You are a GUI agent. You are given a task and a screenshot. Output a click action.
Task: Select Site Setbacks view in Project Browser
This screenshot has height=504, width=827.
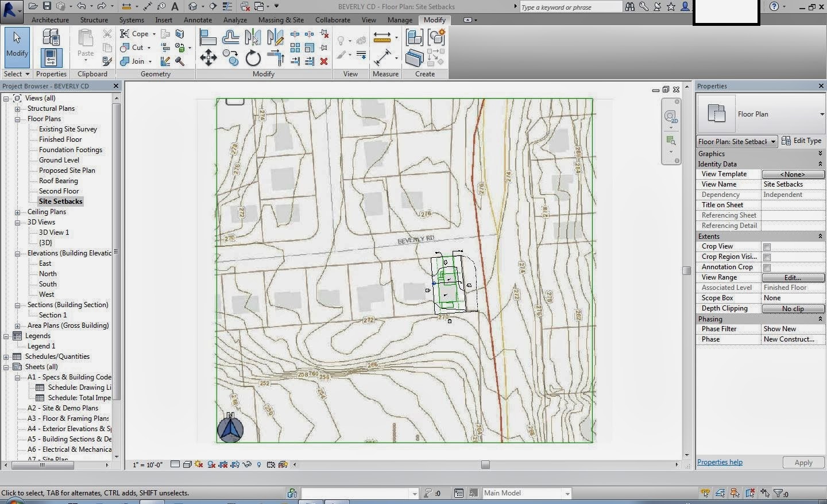(60, 201)
